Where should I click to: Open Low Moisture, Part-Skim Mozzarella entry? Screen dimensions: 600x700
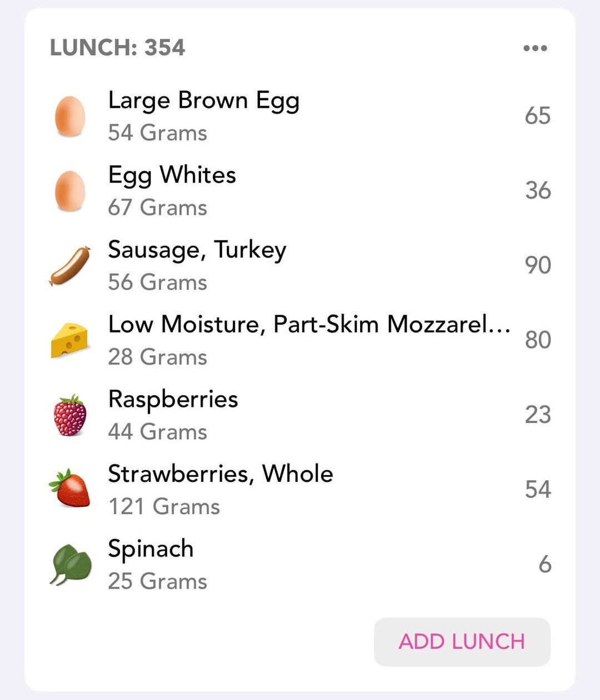coord(300,340)
